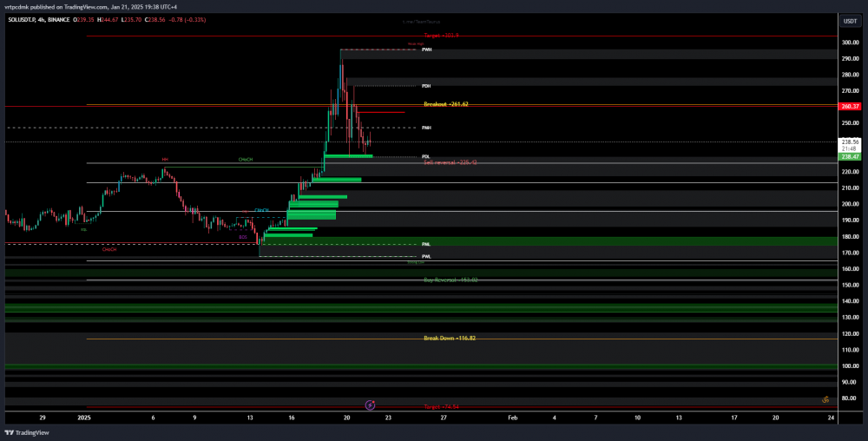Click the 27 date on time axis
Image resolution: width=868 pixels, height=441 pixels.
click(444, 418)
